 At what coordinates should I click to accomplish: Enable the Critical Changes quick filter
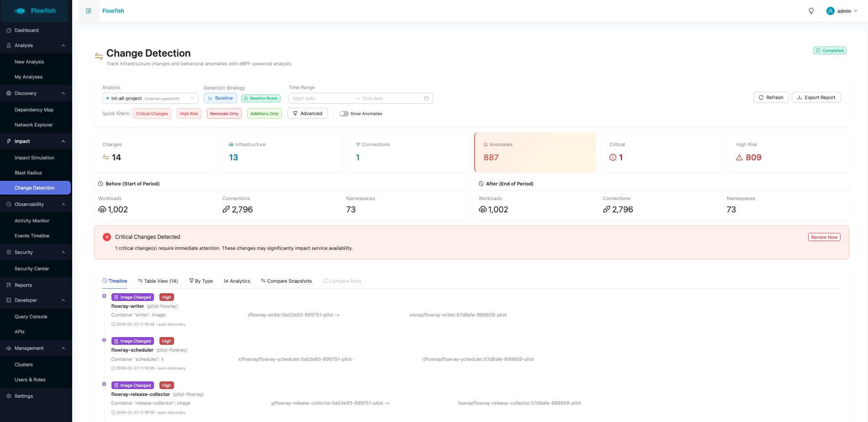(x=152, y=114)
